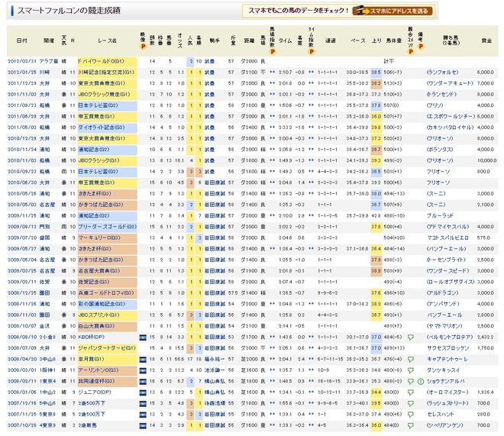Image resolution: width=504 pixels, height=436 pixels.
Task: Click the 日付 column header
Action: (22, 40)
